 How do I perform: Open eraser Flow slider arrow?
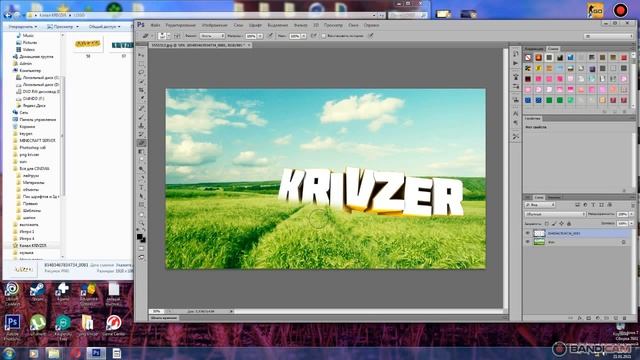pyautogui.click(x=304, y=36)
